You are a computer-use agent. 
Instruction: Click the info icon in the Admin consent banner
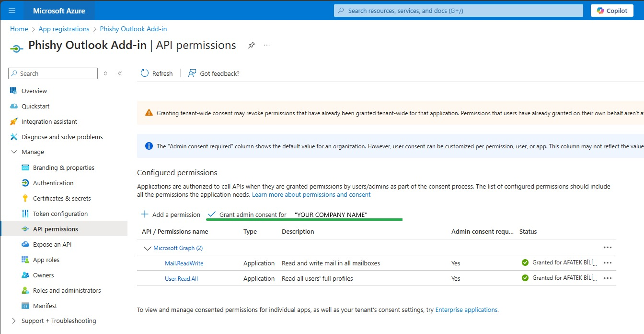(149, 146)
